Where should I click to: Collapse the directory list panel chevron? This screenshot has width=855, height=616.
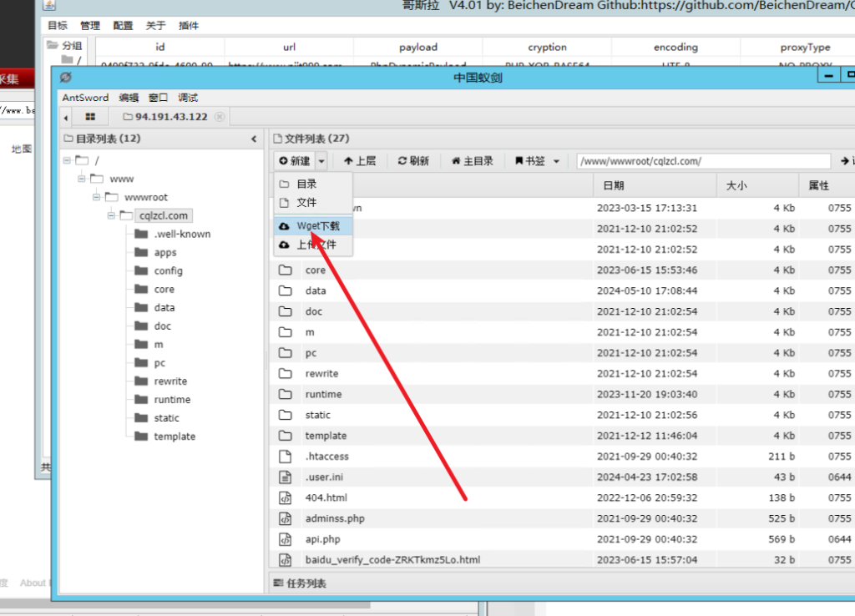point(254,139)
